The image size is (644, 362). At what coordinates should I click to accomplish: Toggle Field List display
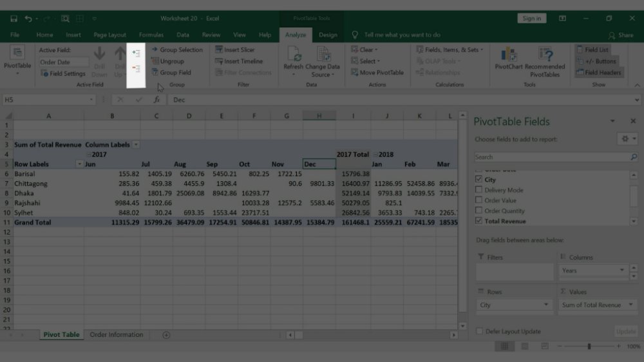(592, 50)
